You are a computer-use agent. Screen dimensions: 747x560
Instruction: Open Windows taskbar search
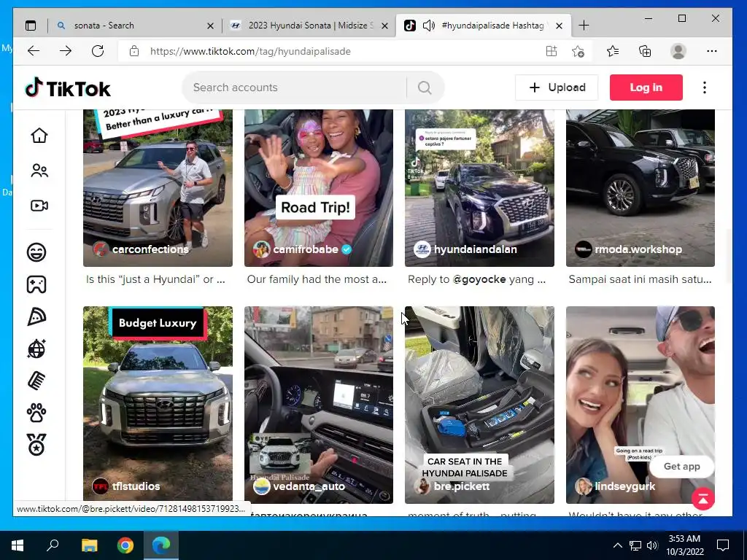point(53,545)
